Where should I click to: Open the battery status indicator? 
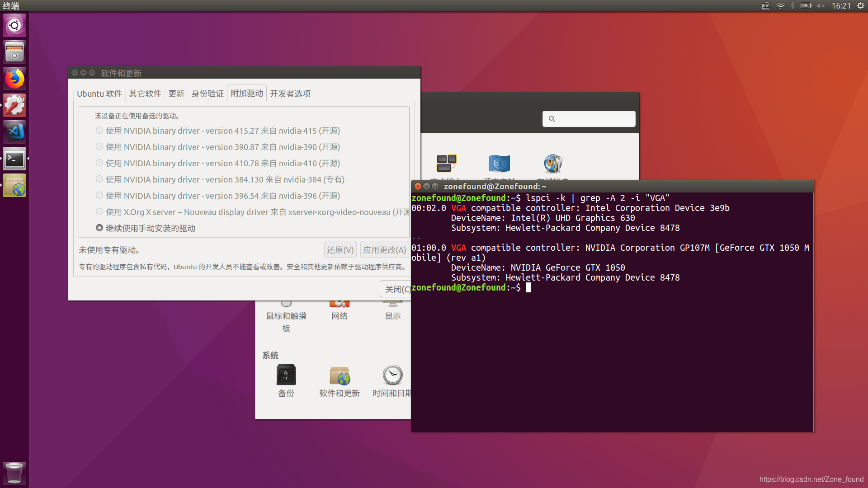pyautogui.click(x=806, y=6)
